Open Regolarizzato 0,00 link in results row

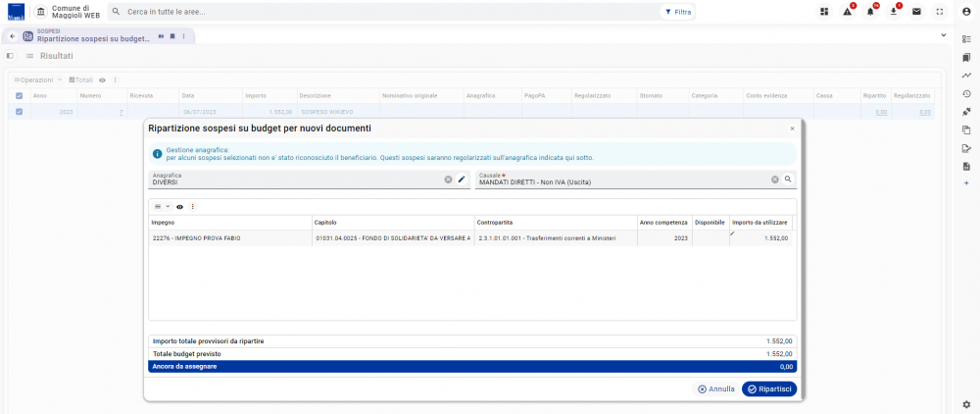924,112
